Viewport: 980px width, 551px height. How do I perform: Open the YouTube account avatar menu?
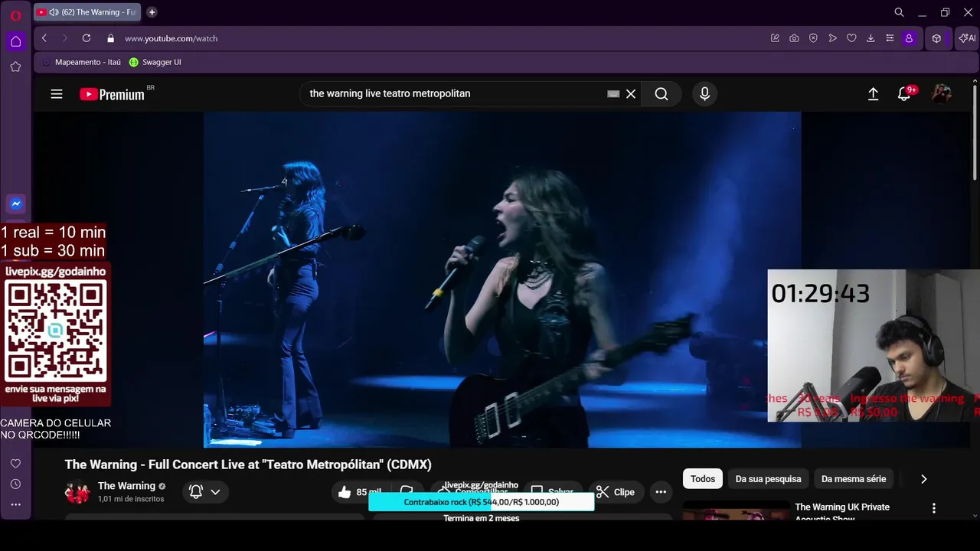pos(941,94)
